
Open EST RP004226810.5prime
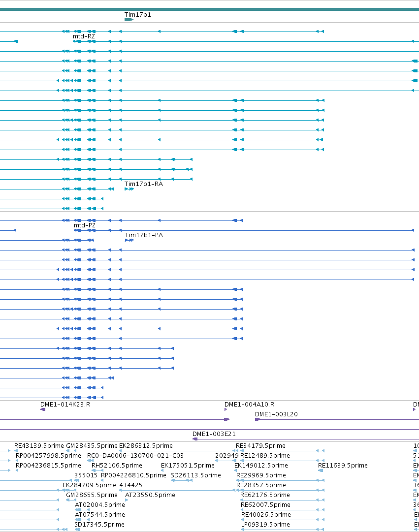pyautogui.click(x=133, y=475)
